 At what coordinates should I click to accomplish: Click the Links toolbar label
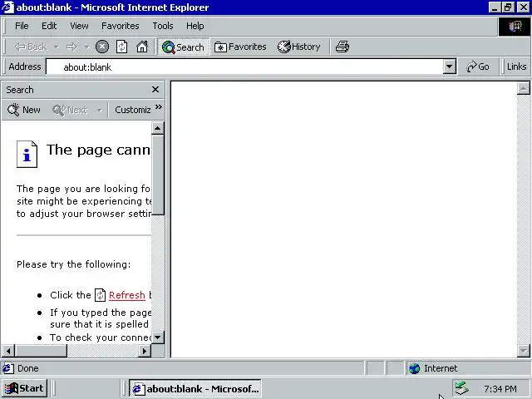pos(516,66)
